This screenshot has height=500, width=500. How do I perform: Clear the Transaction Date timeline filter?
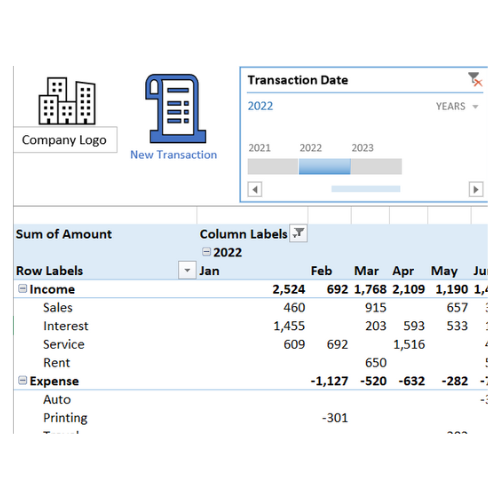(x=475, y=79)
